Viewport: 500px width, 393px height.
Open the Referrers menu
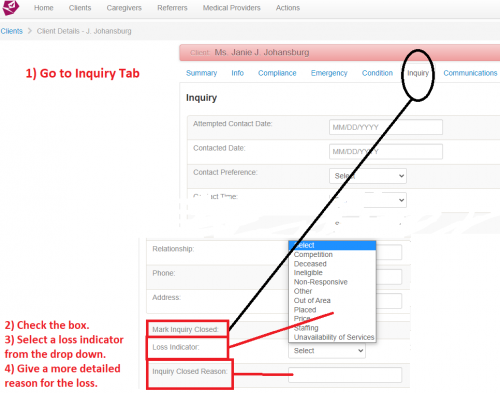click(172, 8)
